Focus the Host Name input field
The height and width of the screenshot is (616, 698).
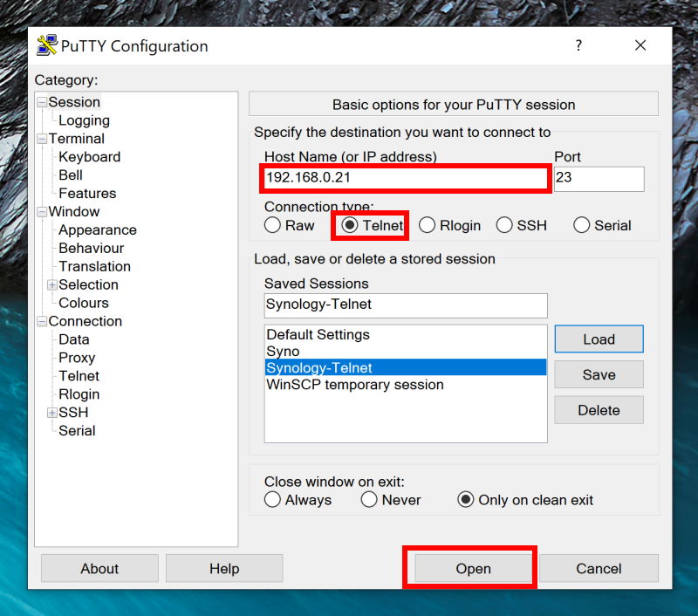click(x=406, y=178)
